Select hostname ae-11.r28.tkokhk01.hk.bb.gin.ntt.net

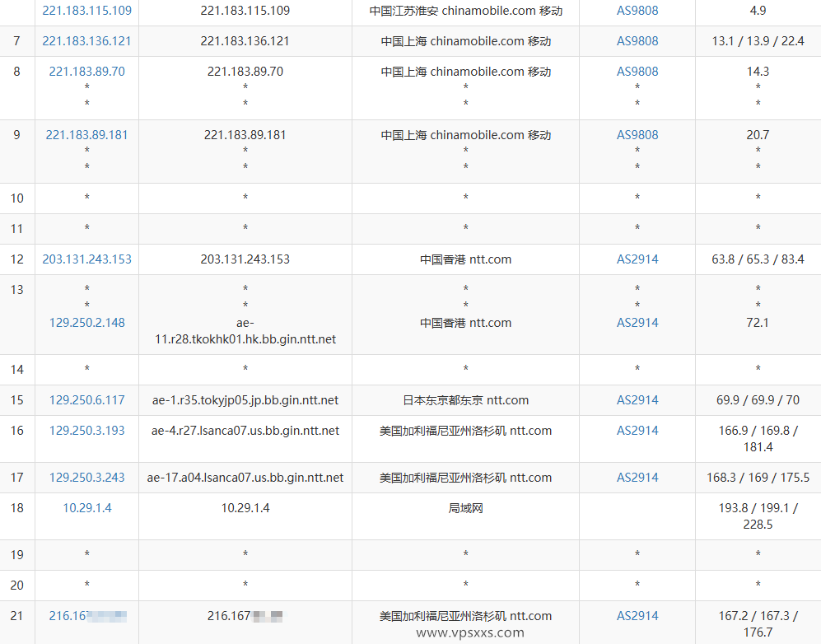(x=245, y=331)
